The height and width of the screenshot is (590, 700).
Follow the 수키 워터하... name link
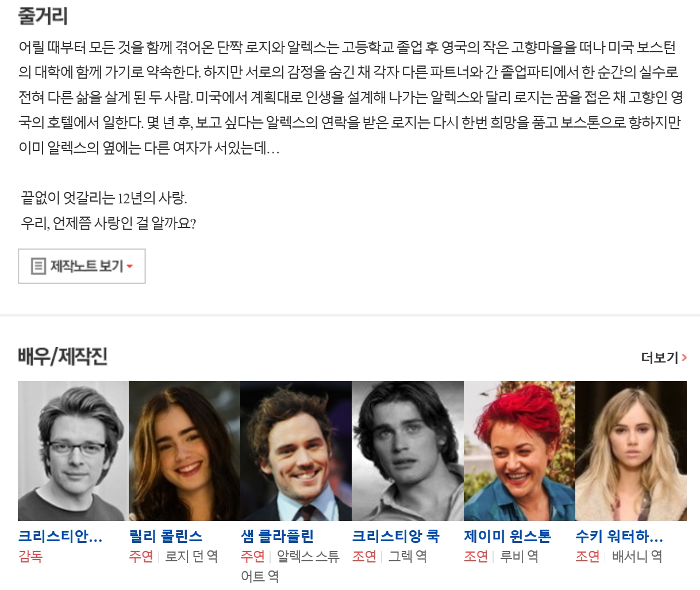click(x=620, y=537)
